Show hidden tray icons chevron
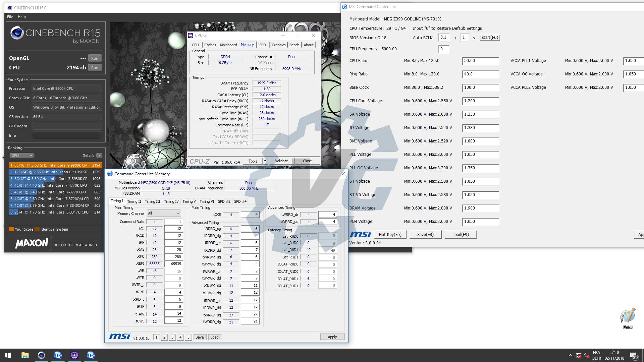 pyautogui.click(x=570, y=356)
